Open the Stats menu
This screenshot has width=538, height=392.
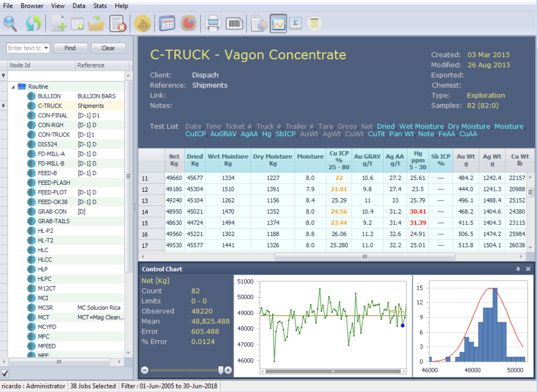point(100,6)
